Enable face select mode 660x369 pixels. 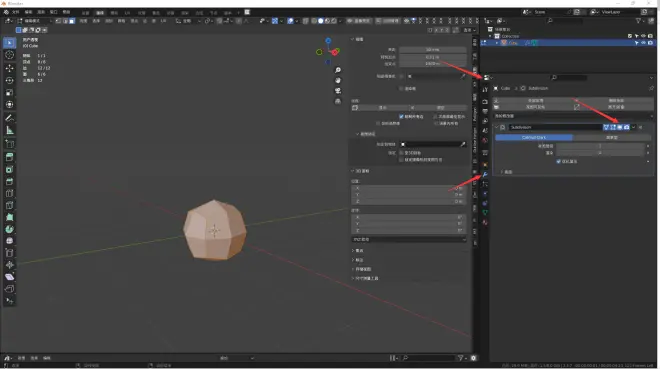point(72,21)
